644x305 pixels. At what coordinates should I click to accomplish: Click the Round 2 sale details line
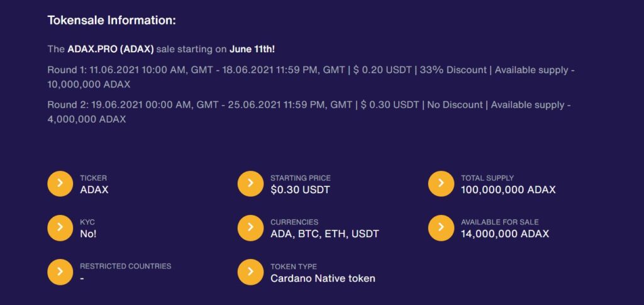coord(308,105)
